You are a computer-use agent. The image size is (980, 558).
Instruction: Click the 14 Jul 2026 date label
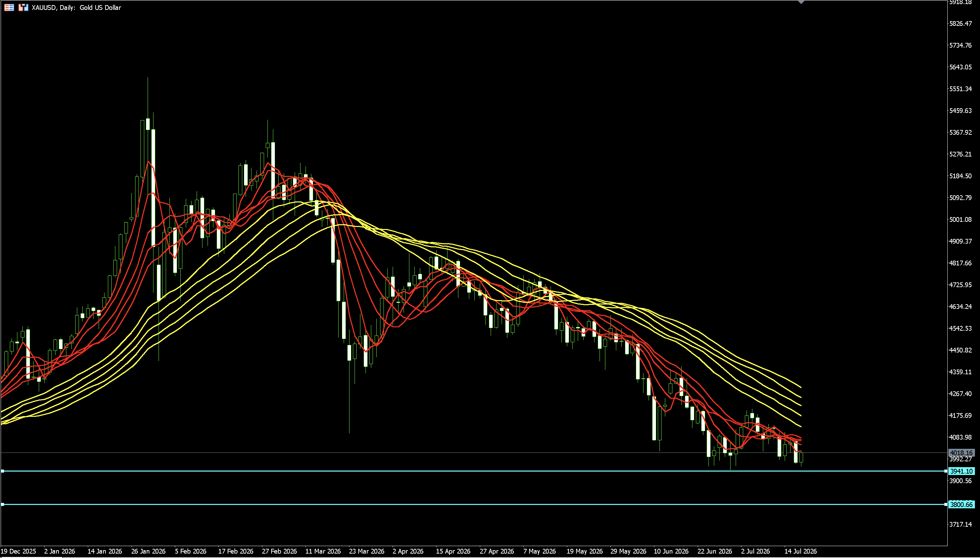(801, 552)
